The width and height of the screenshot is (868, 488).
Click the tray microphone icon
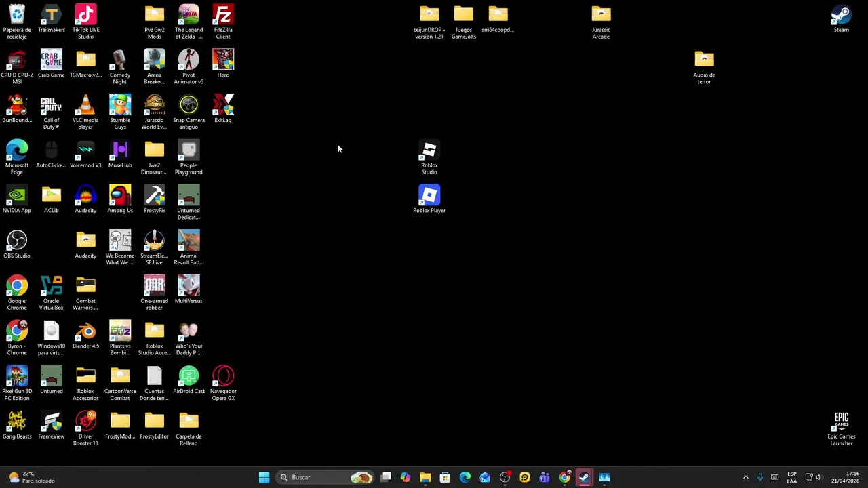pyautogui.click(x=760, y=477)
